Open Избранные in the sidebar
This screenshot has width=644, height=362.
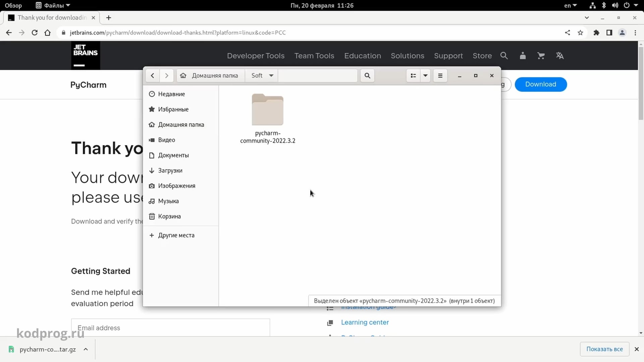(180, 109)
